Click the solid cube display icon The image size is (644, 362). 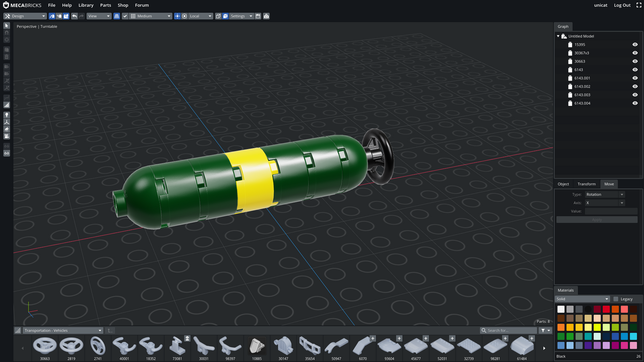pyautogui.click(x=225, y=16)
